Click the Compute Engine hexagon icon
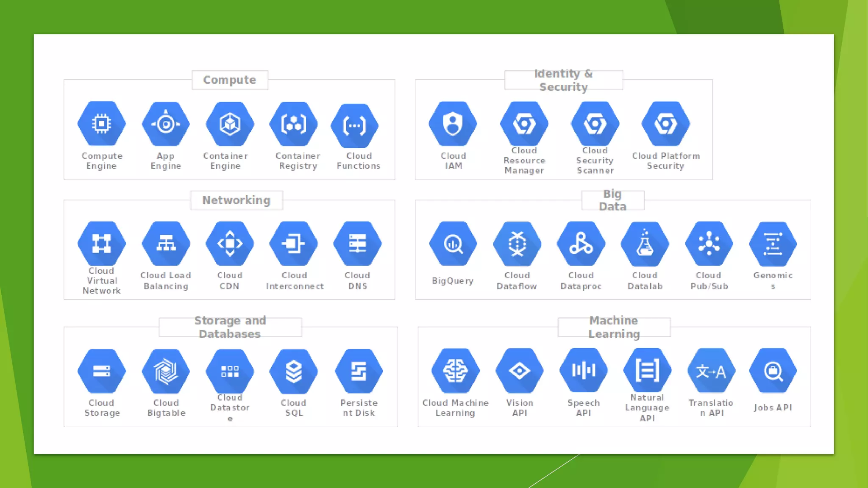Screen dimensions: 868x488 tap(102, 124)
